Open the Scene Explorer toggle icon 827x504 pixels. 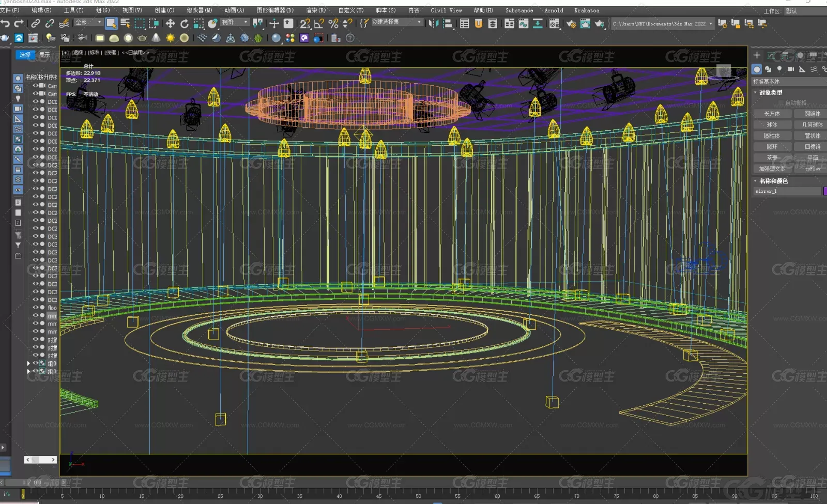465,23
